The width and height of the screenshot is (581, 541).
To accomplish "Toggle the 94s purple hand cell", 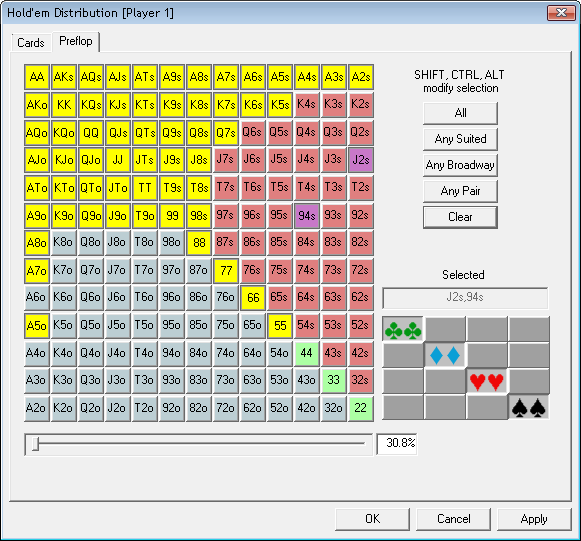I will (x=307, y=215).
